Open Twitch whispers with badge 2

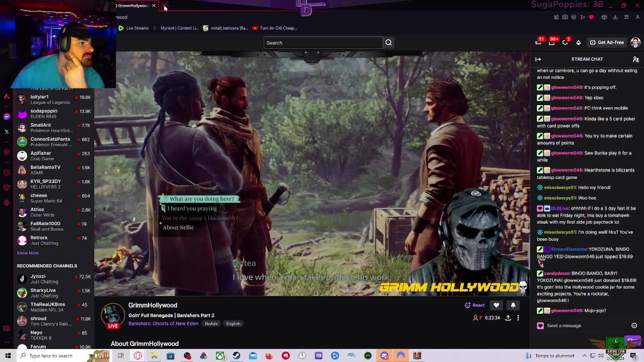click(x=566, y=42)
